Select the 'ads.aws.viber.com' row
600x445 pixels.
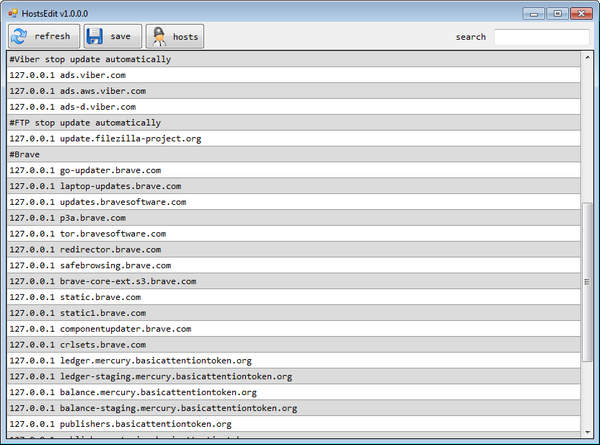point(293,91)
